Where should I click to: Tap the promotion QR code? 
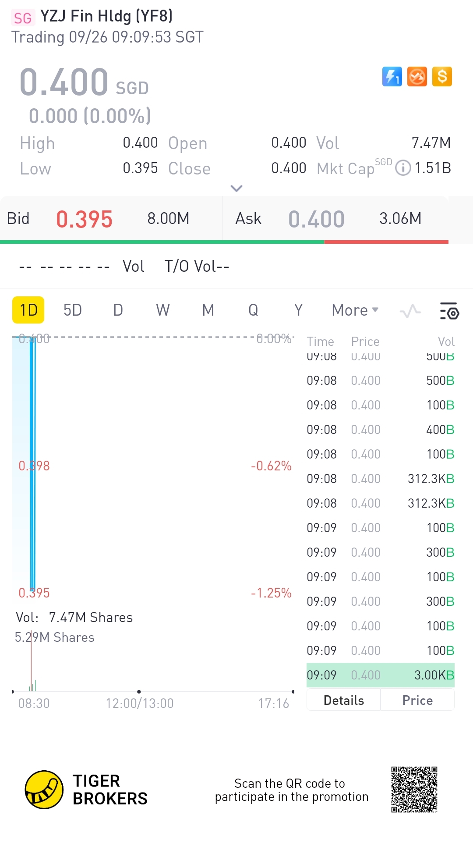click(414, 790)
